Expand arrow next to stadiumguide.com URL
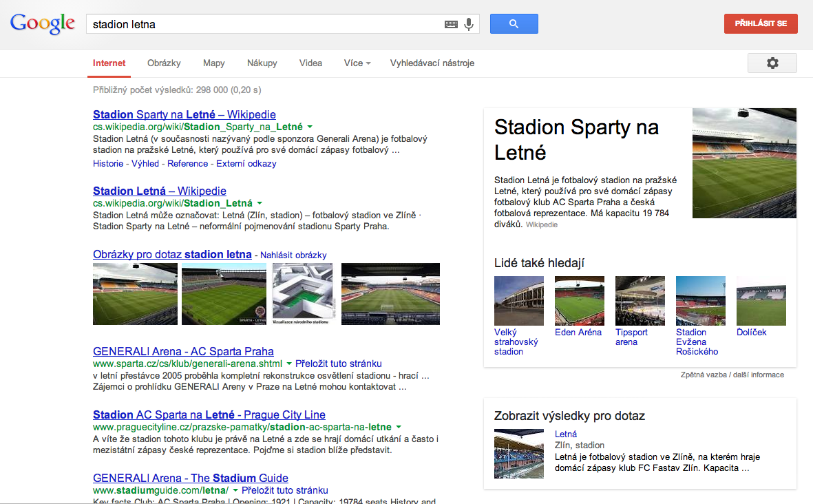The image size is (813, 504). tap(235, 490)
